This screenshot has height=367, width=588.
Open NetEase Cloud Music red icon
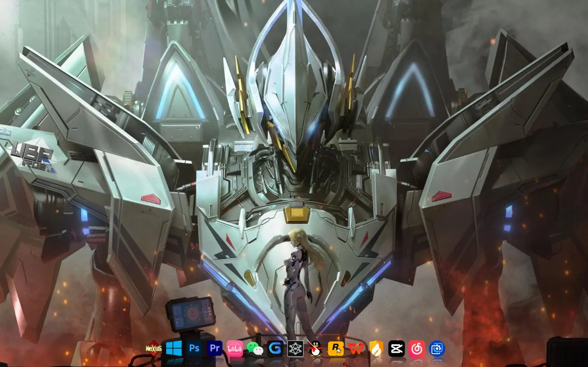(x=417, y=349)
